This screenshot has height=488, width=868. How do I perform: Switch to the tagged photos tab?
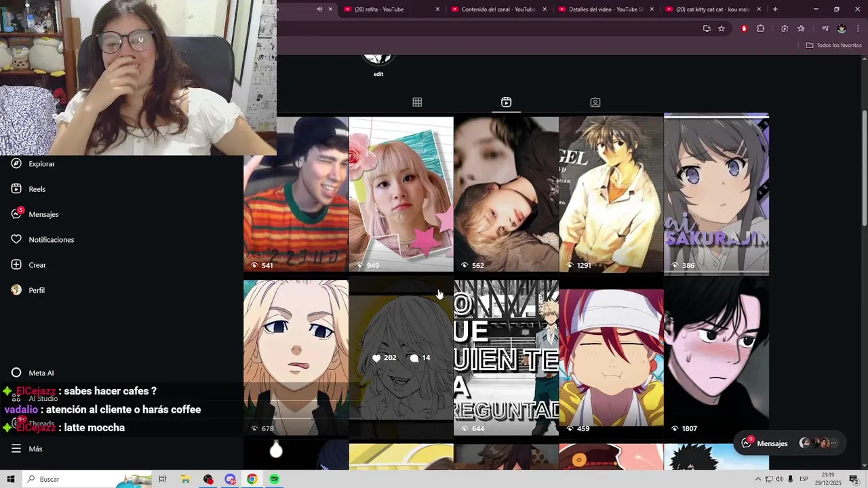pyautogui.click(x=595, y=102)
